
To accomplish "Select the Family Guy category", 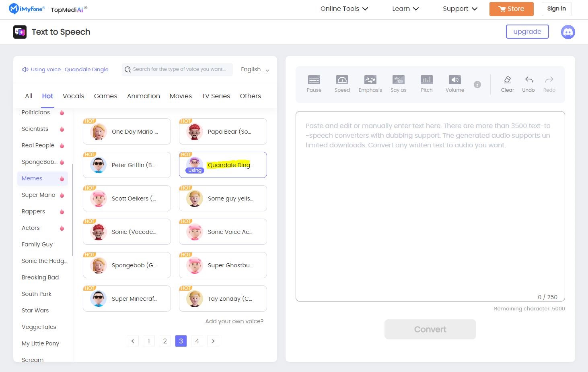I will pos(43,244).
